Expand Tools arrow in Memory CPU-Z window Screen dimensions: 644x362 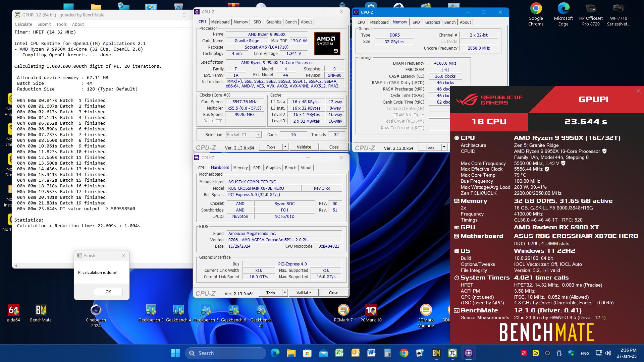pos(444,147)
